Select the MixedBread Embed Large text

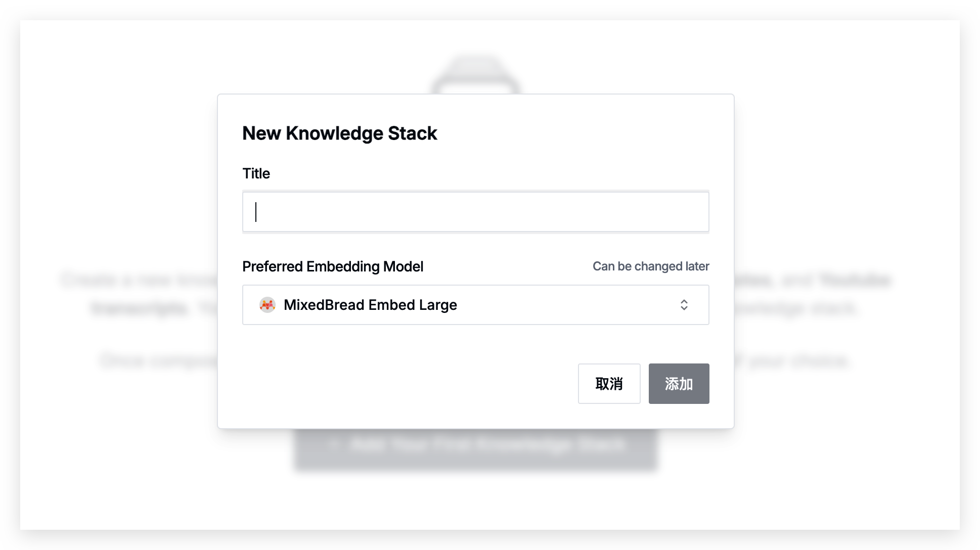pyautogui.click(x=370, y=305)
